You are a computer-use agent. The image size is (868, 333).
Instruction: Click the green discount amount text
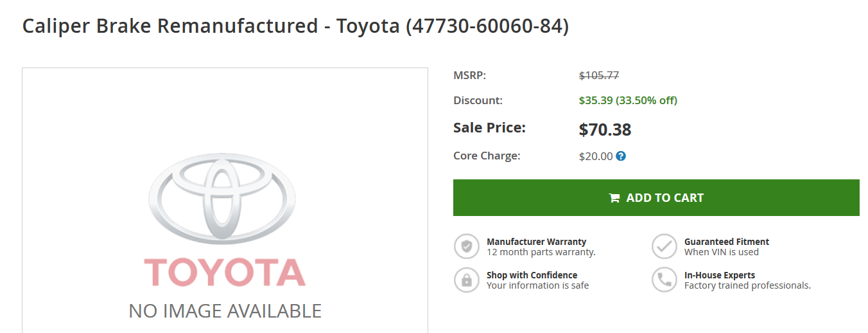coord(628,100)
